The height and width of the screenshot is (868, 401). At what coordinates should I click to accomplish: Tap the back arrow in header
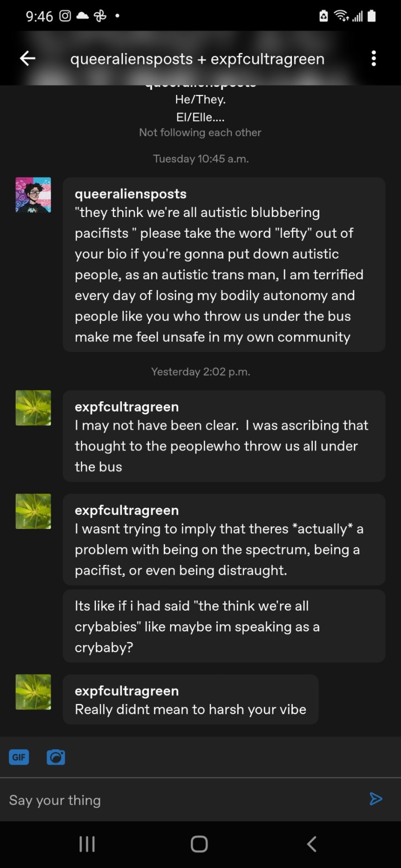click(x=28, y=58)
